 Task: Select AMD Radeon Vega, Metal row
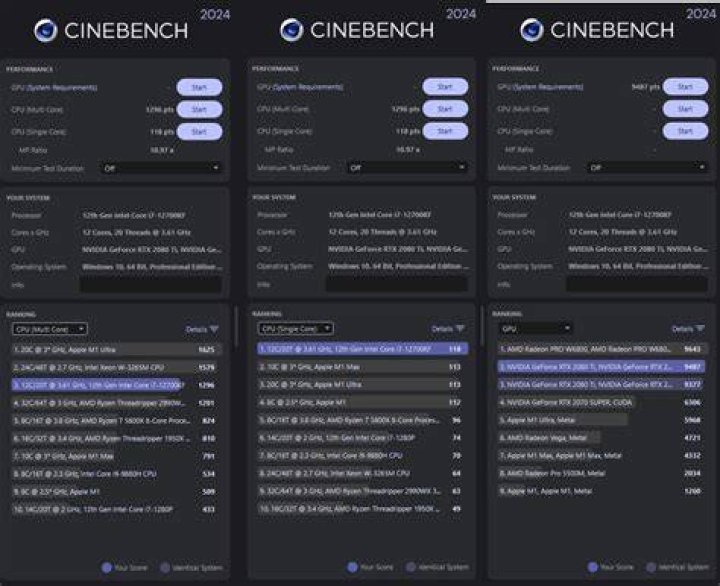coord(602,438)
